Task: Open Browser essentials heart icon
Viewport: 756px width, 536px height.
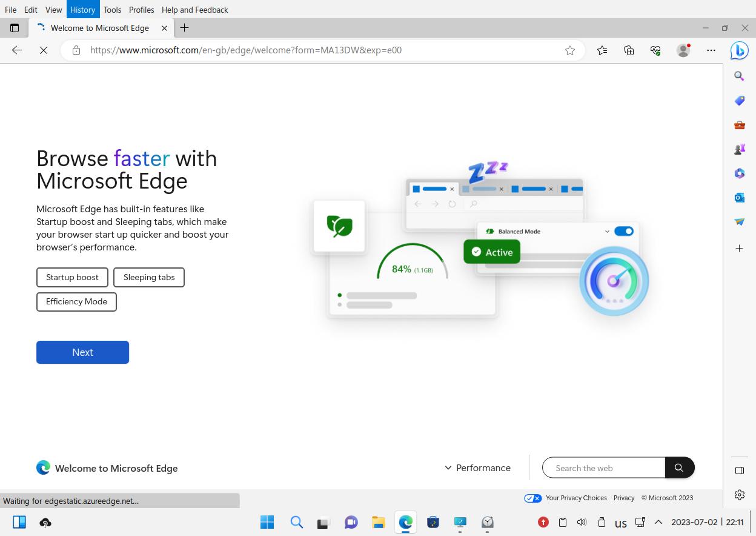Action: (655, 50)
